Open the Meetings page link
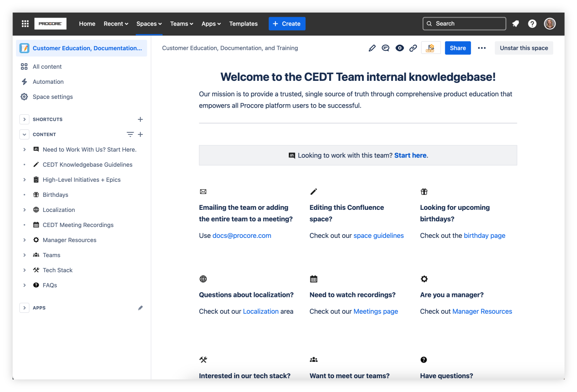This screenshot has height=392, width=577. pos(376,312)
